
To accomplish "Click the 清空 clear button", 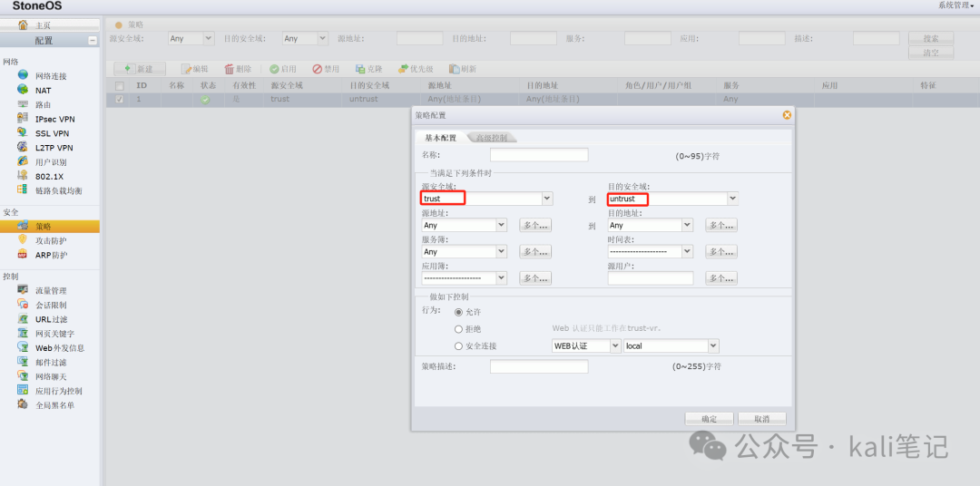I will [931, 53].
